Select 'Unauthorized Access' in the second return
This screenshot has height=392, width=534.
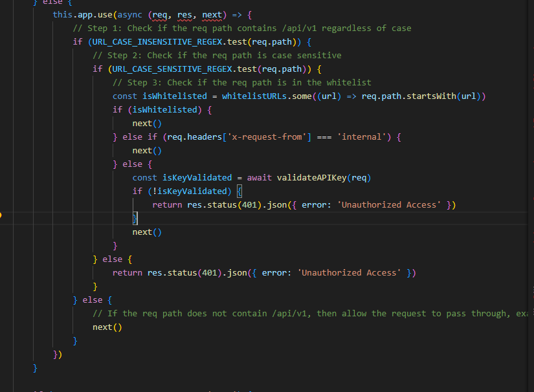click(x=349, y=273)
